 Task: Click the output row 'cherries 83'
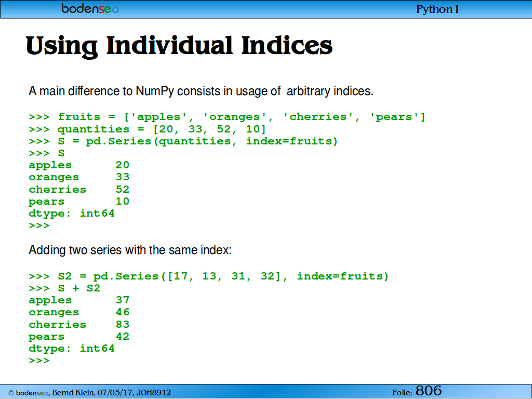[79, 325]
